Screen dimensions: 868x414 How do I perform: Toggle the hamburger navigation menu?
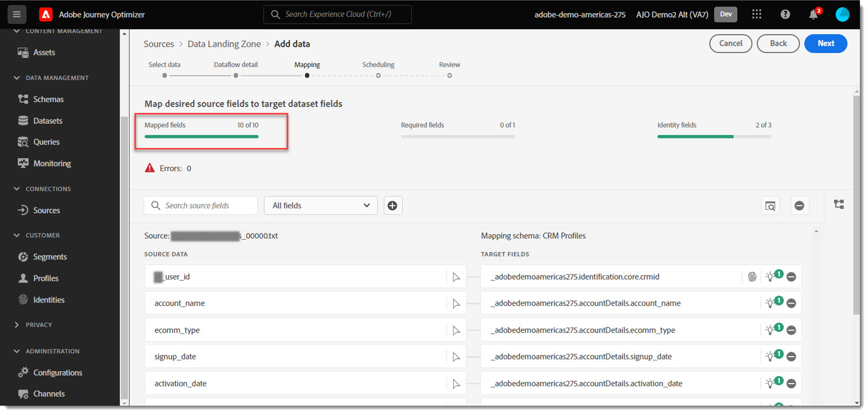(17, 14)
